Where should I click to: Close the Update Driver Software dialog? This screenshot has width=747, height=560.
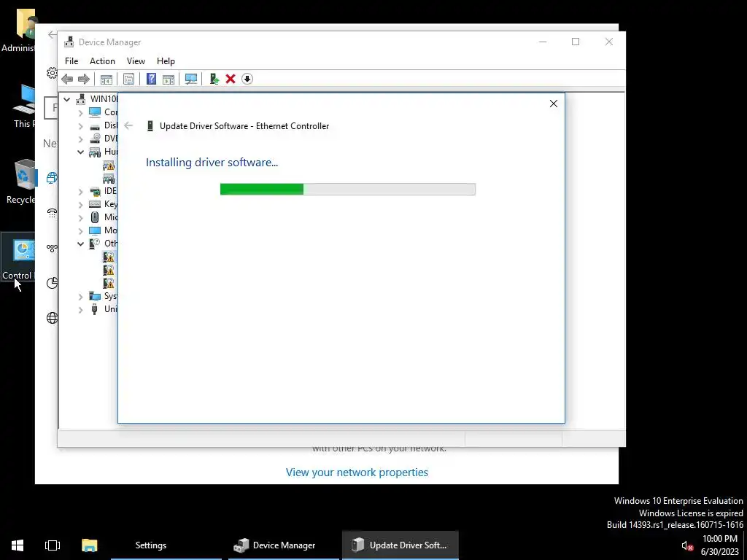553,104
